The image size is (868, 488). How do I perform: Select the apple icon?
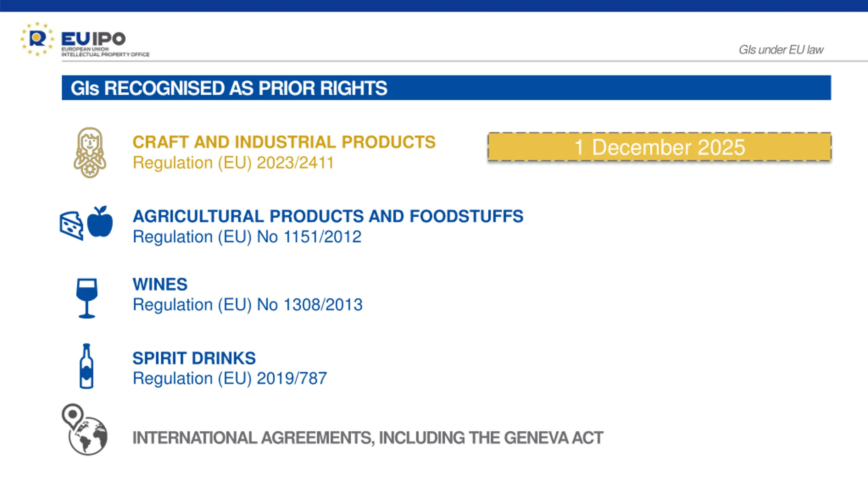(100, 221)
